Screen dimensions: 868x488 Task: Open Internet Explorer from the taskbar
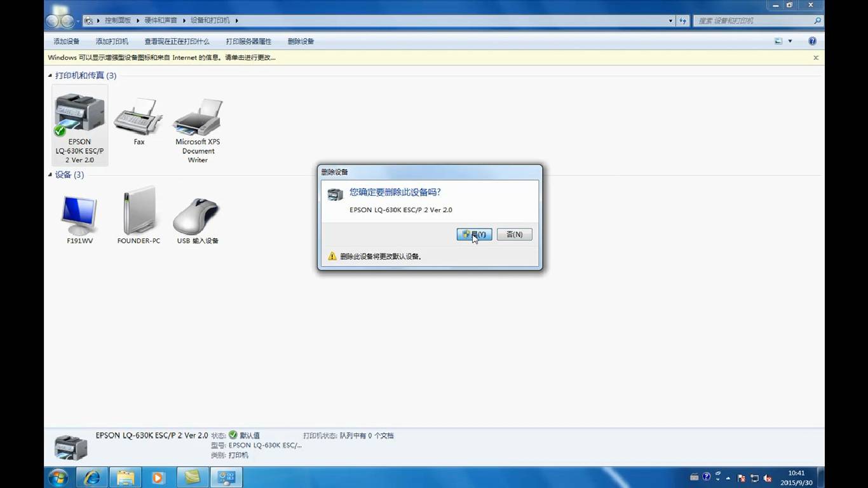92,477
